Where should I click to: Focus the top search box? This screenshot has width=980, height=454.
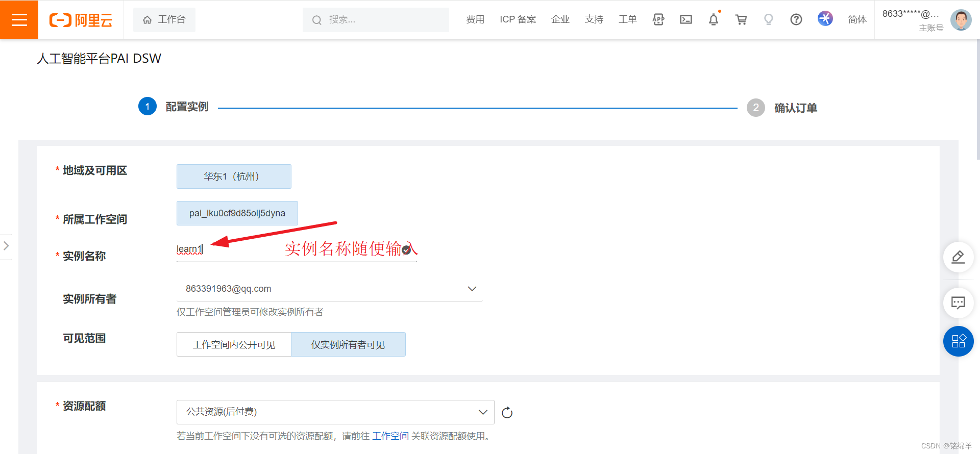pos(376,20)
